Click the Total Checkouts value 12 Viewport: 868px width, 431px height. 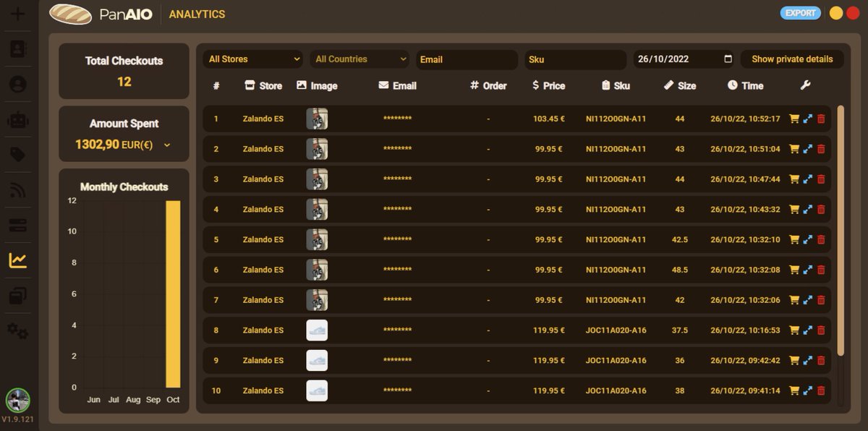pos(124,82)
